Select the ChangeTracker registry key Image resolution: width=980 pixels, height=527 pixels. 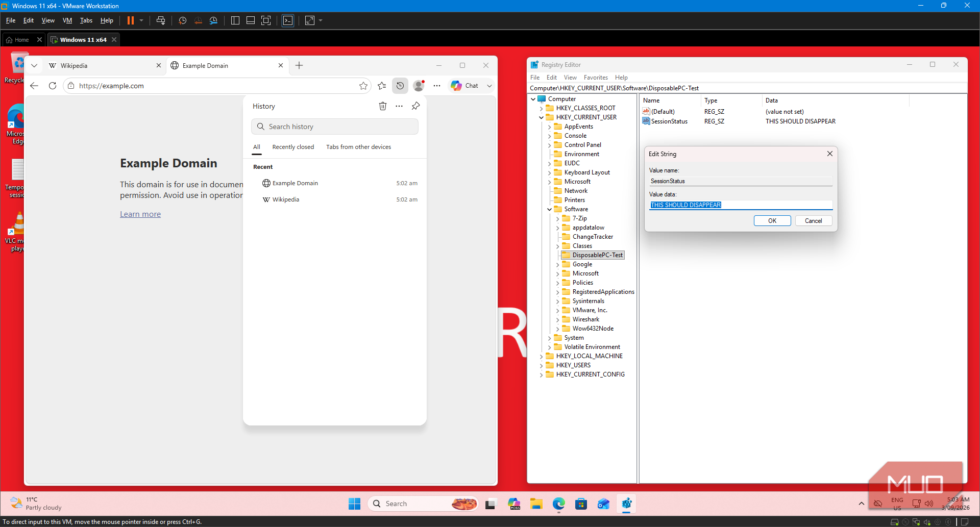coord(593,237)
